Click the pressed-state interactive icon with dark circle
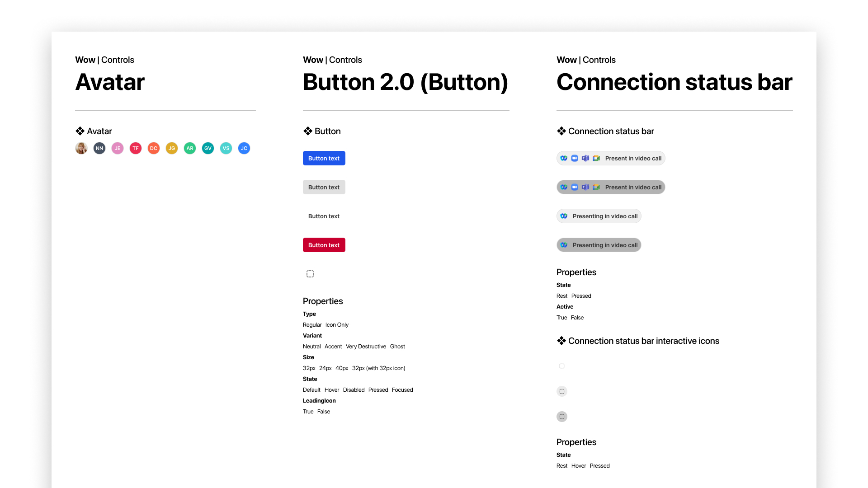Image resolution: width=868 pixels, height=488 pixels. point(562,417)
